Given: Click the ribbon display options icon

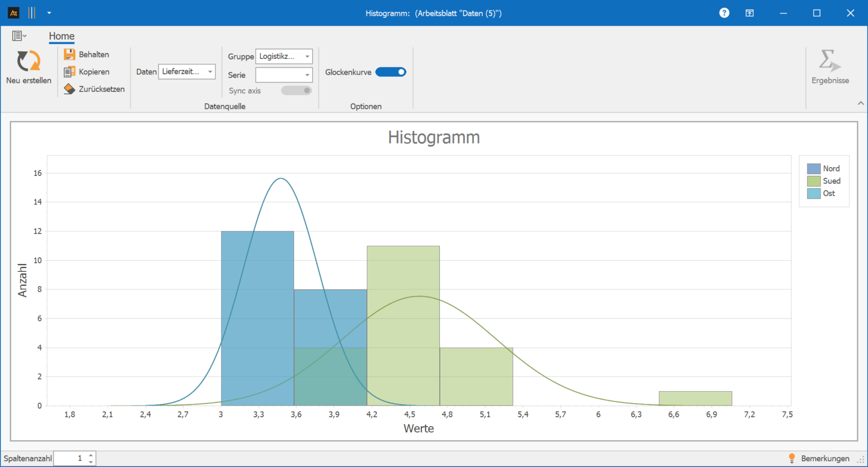Looking at the screenshot, I should [x=749, y=13].
